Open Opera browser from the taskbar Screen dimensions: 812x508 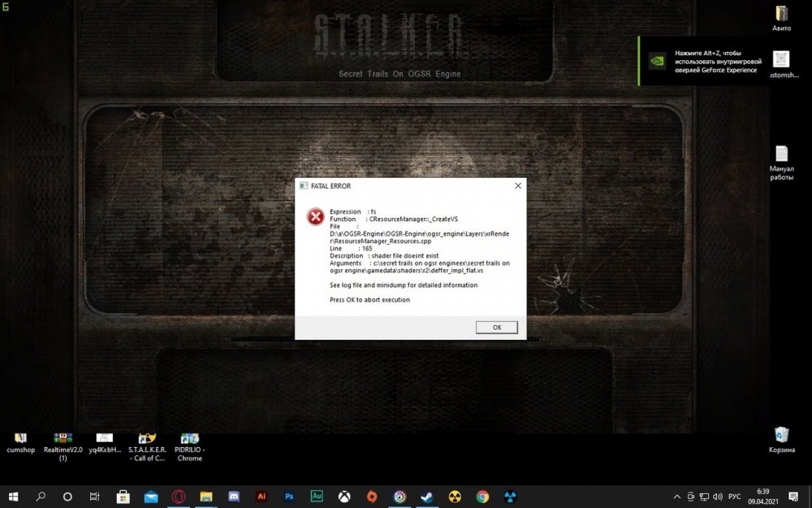(x=179, y=497)
